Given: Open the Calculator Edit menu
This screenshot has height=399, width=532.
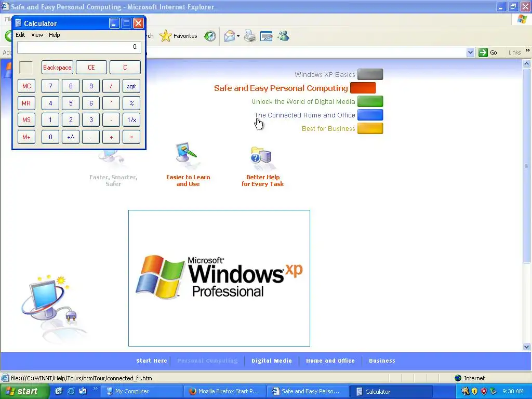Looking at the screenshot, I should tap(20, 35).
